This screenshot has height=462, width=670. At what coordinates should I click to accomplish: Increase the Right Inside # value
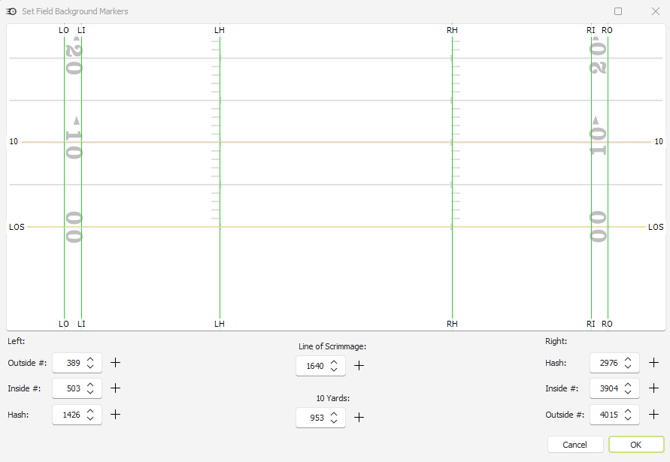pos(628,385)
